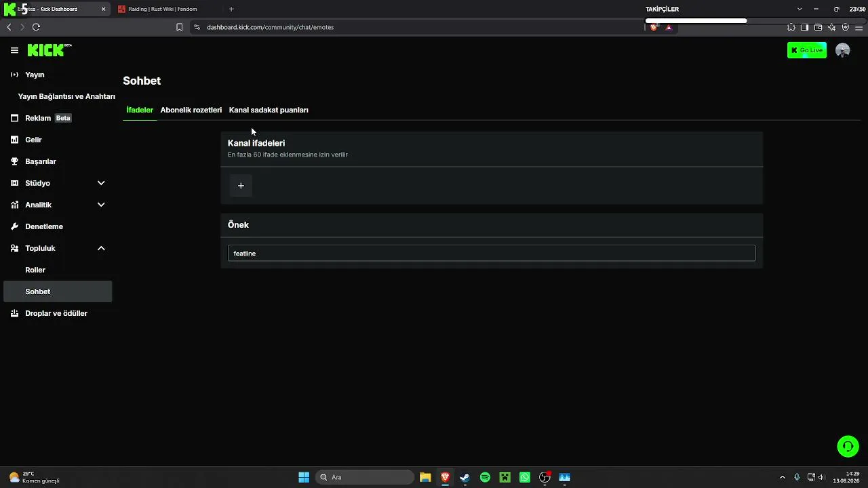
Task: Open the profile avatar menu
Action: pos(843,50)
